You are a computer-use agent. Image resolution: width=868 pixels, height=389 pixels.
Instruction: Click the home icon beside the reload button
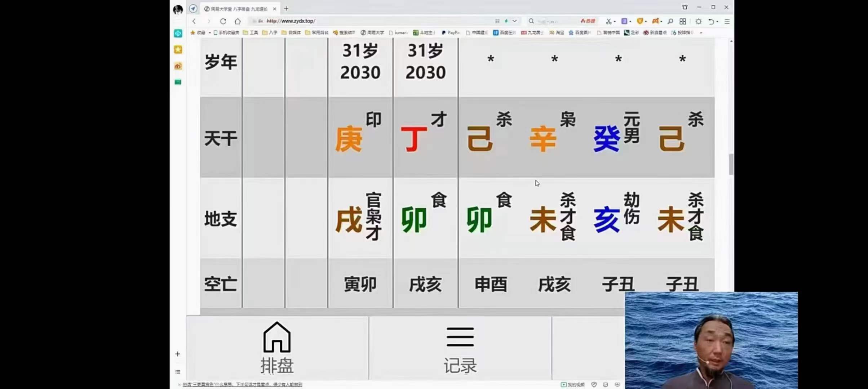[238, 21]
